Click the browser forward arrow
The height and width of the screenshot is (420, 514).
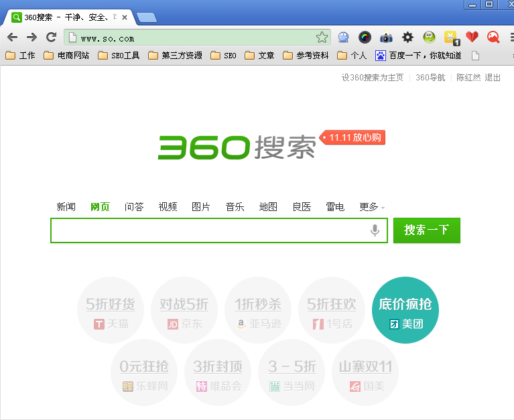[x=31, y=38]
